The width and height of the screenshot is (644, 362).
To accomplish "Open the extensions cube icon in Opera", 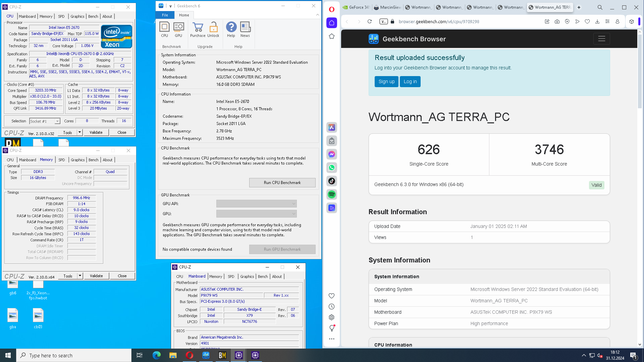I will point(632,21).
